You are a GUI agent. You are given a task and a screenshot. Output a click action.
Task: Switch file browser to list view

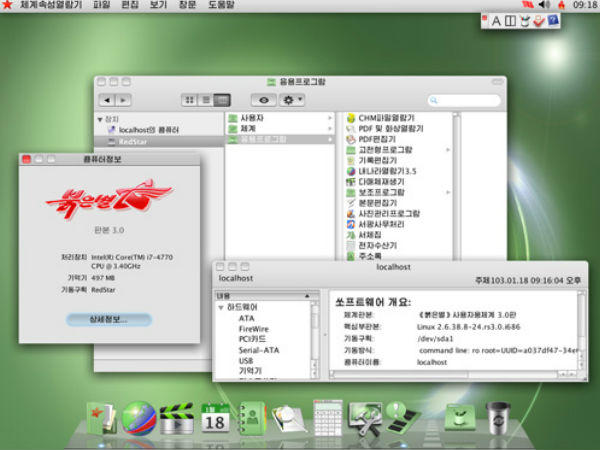(x=205, y=100)
